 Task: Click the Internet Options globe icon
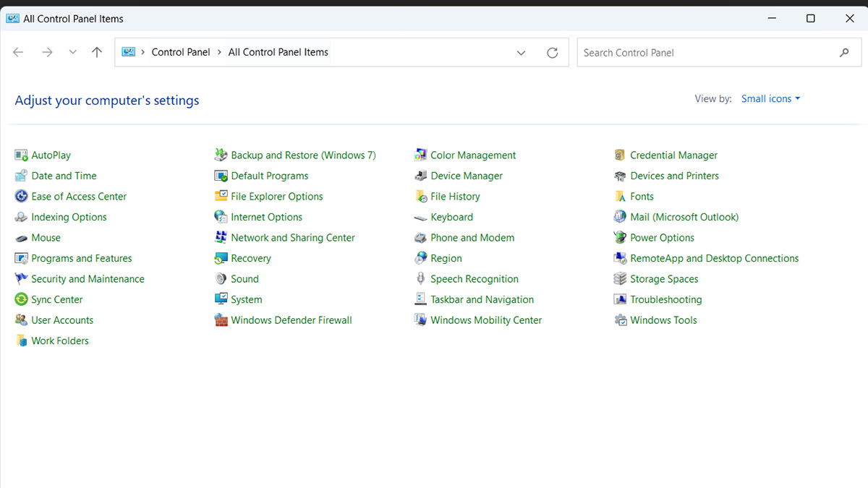click(x=221, y=217)
